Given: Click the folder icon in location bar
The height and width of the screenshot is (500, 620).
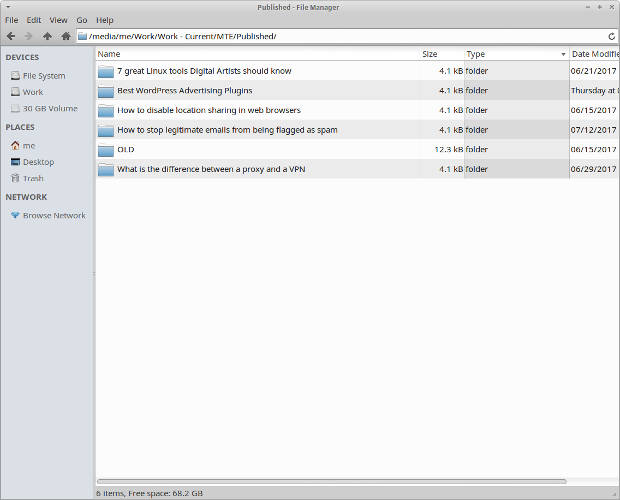Looking at the screenshot, I should point(82,36).
